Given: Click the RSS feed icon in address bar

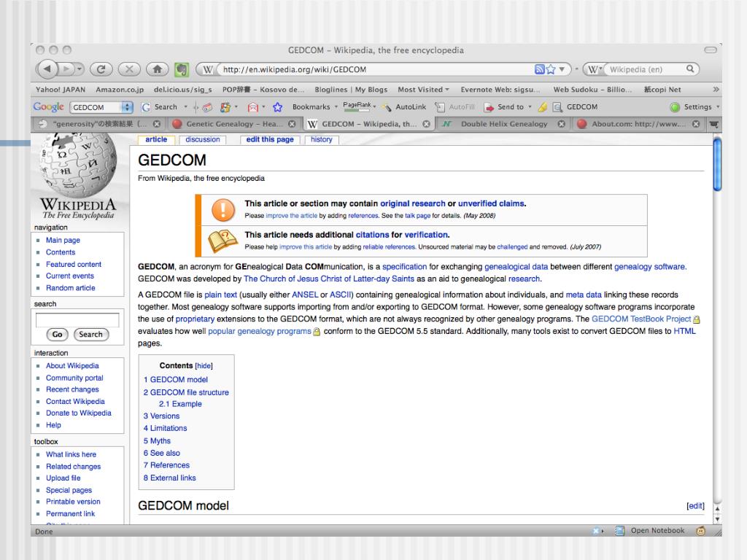Looking at the screenshot, I should (539, 69).
